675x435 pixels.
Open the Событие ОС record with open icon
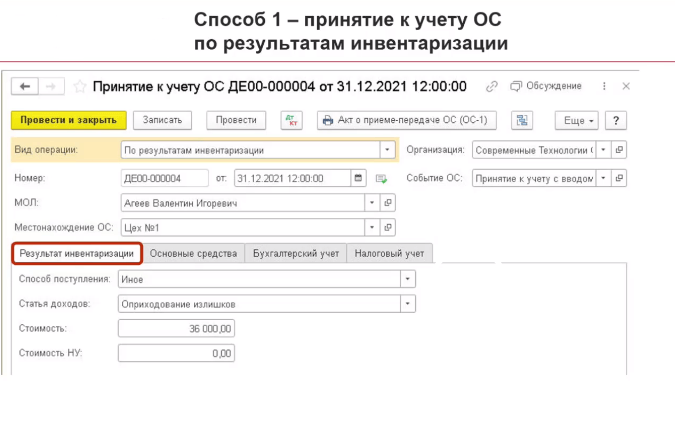tap(619, 178)
